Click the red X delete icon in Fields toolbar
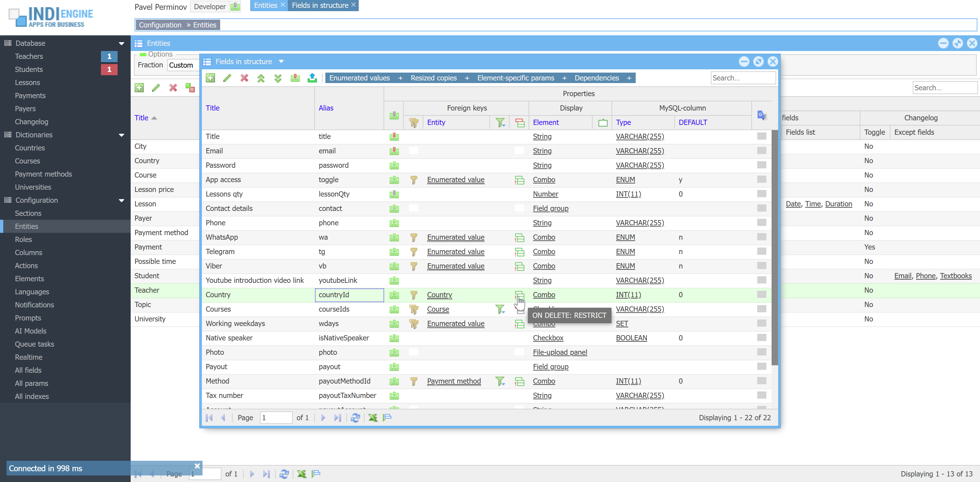 coord(244,78)
